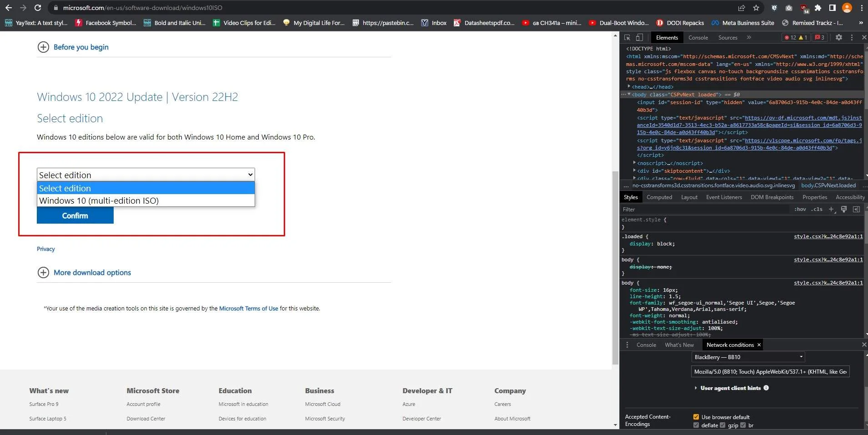Close the Network conditions drawer tab
The width and height of the screenshot is (868, 435).
coord(759,345)
